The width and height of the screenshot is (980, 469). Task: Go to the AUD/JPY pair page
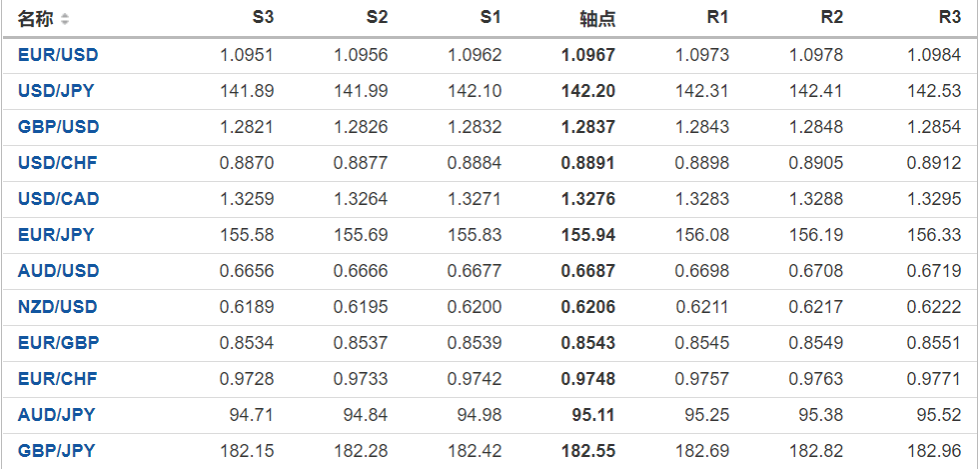(x=56, y=415)
